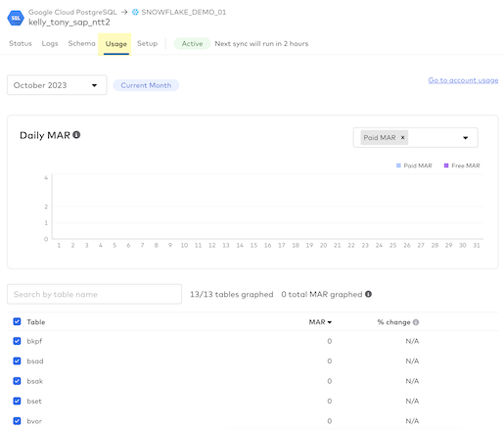Click the Free MAR legend swatch
The width and height of the screenshot is (504, 430).
tap(446, 166)
